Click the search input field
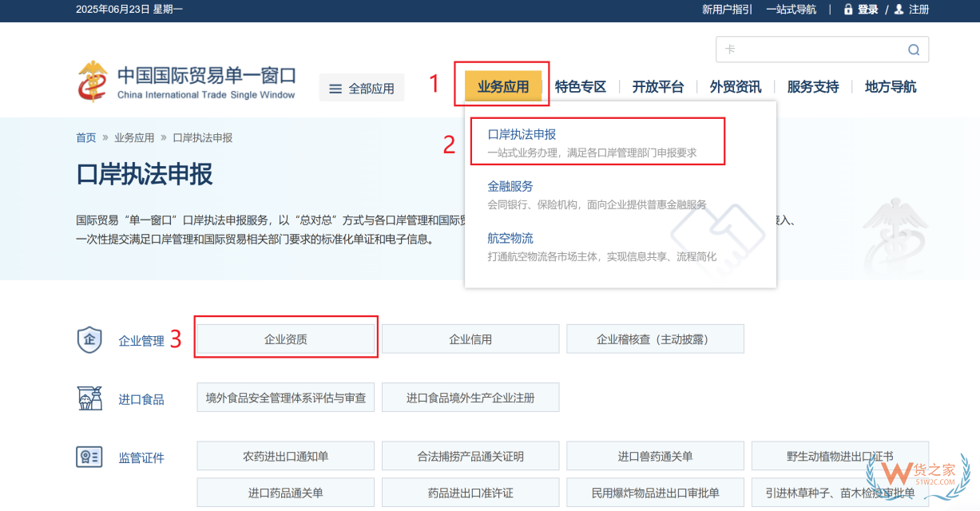This screenshot has height=511, width=980. [x=799, y=49]
